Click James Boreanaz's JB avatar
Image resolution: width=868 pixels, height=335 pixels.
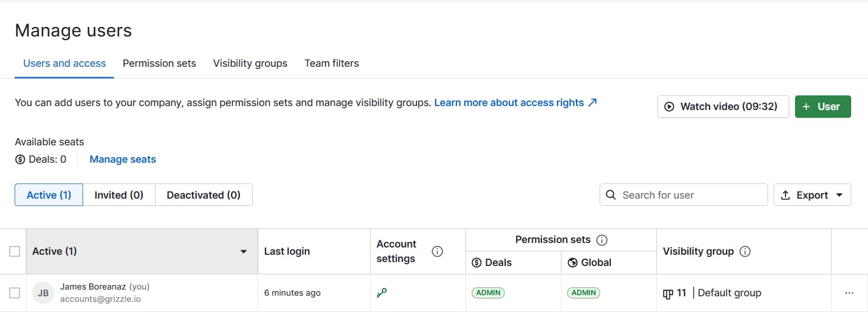43,292
